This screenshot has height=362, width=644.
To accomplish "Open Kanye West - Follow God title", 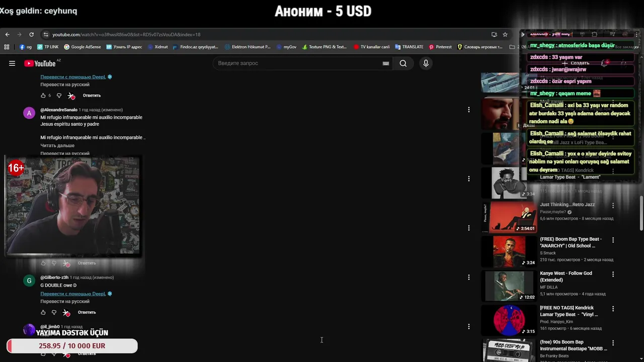I will click(566, 277).
